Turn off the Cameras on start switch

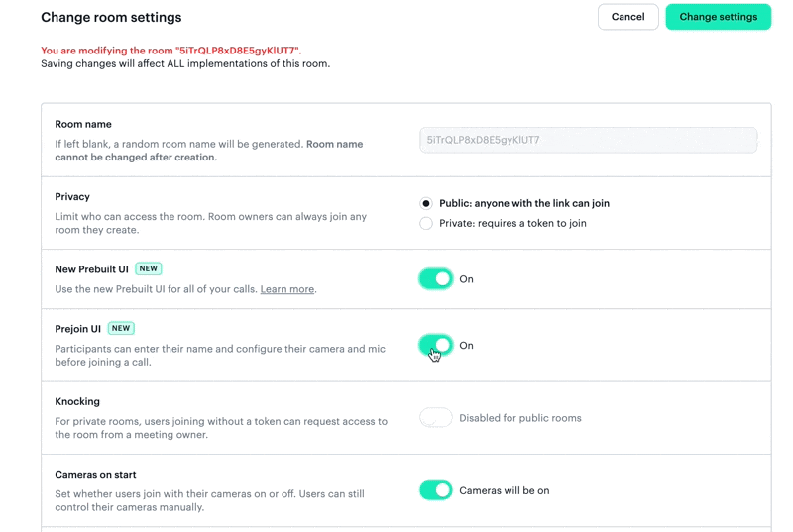coord(435,490)
